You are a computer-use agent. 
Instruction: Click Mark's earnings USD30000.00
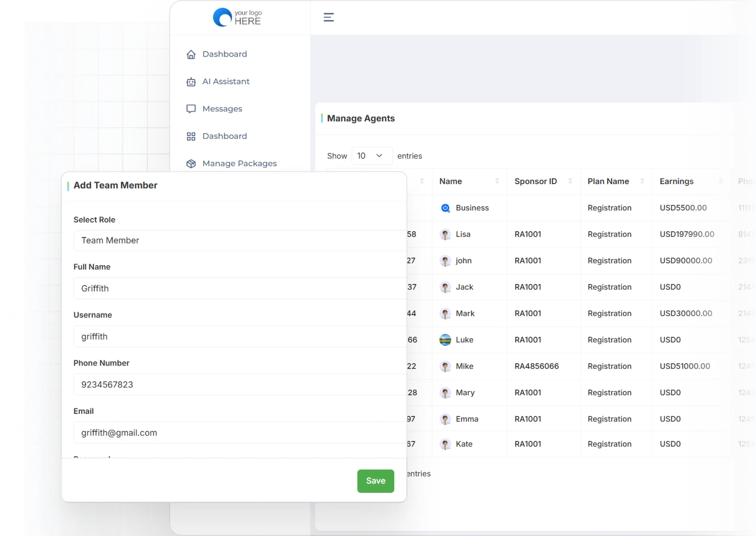[686, 314]
